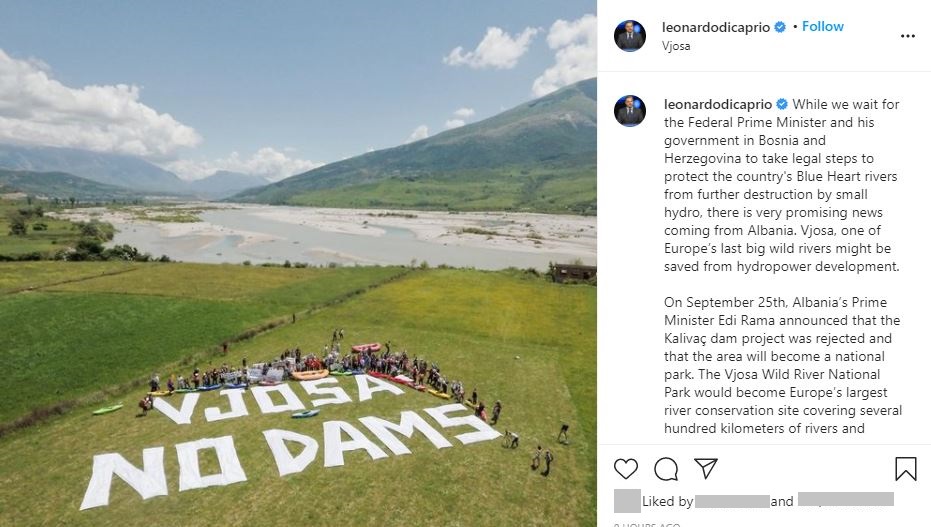Open the caption profile picture avatar
Image resolution: width=931 pixels, height=527 pixels.
click(x=629, y=110)
